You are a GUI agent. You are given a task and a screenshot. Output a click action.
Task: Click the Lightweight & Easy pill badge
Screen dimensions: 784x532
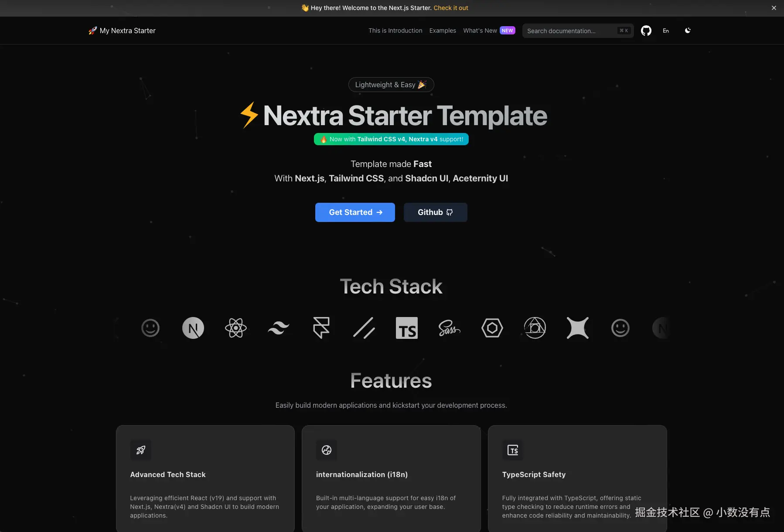(x=391, y=85)
